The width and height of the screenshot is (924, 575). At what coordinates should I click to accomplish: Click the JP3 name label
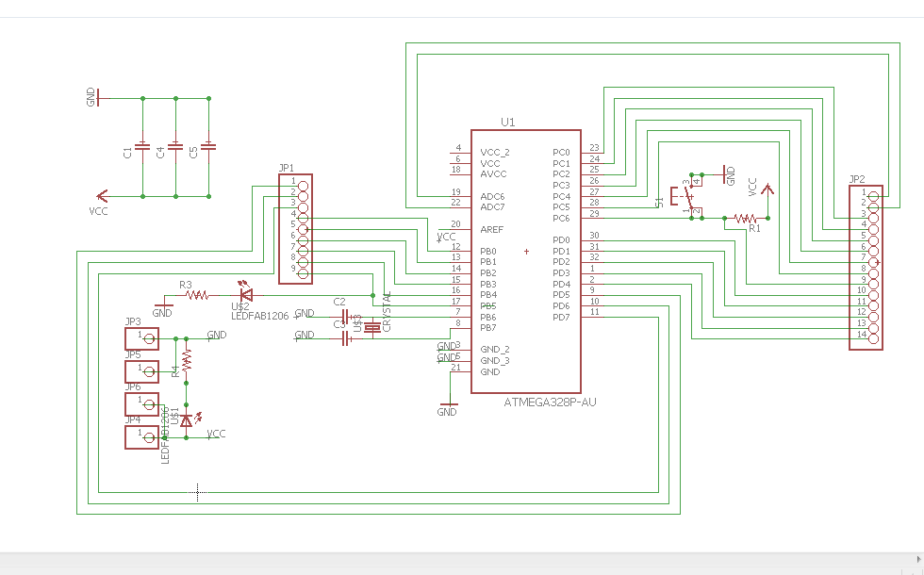133,321
